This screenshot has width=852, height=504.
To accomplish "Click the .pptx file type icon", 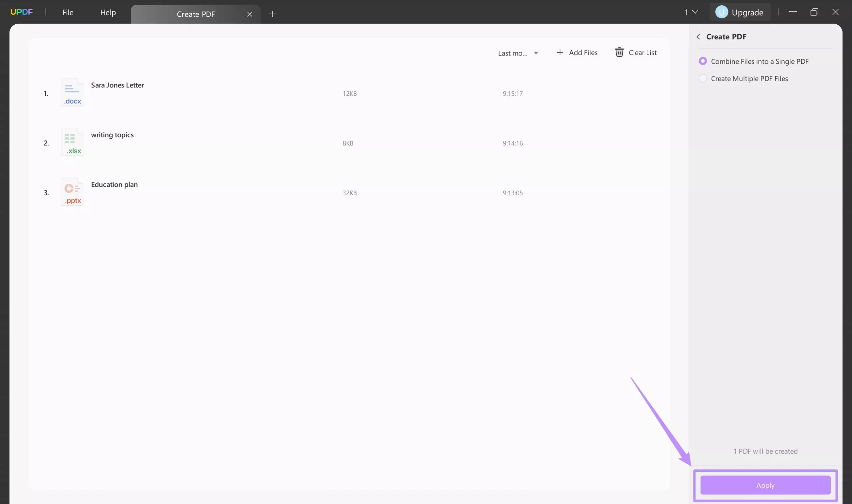I will (72, 192).
